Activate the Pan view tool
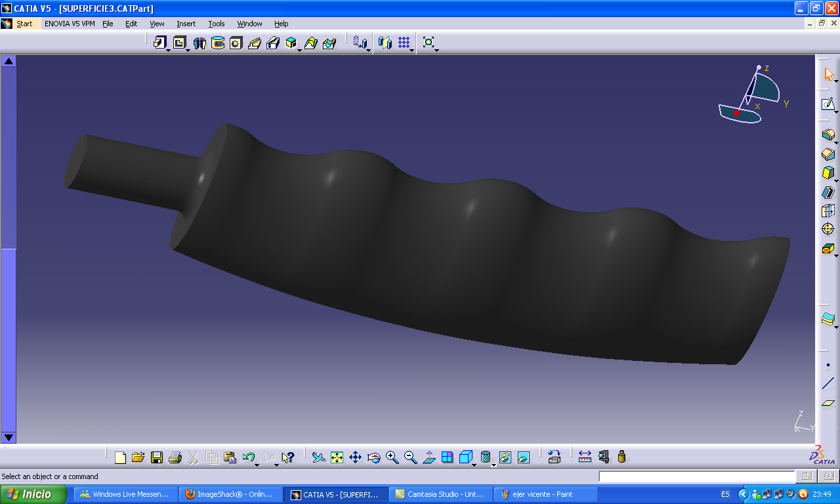The image size is (840, 504). click(x=356, y=457)
